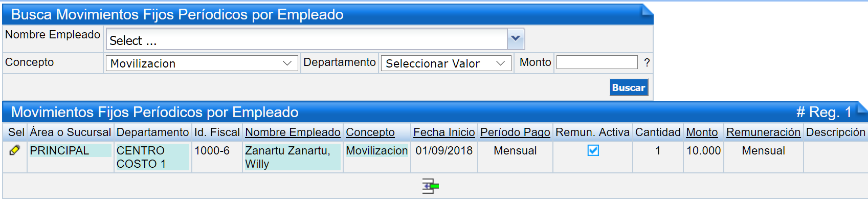Select the Zanartu Zanartu, Willy employee cell
Image resolution: width=868 pixels, height=201 pixels.
(x=293, y=157)
